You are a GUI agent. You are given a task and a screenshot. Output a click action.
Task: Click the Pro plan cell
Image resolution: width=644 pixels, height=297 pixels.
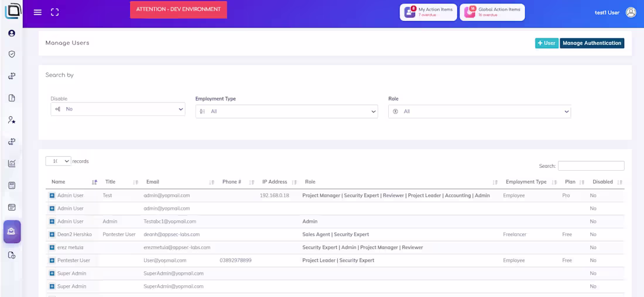566,196
